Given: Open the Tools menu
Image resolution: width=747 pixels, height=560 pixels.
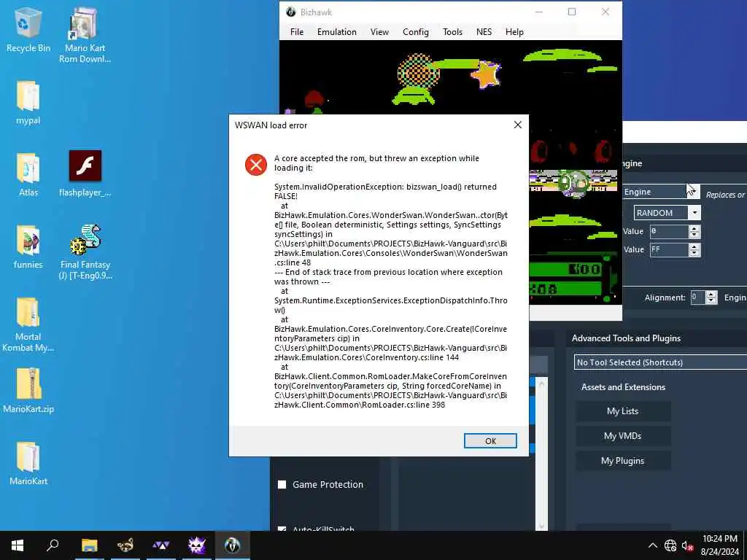Looking at the screenshot, I should point(452,32).
